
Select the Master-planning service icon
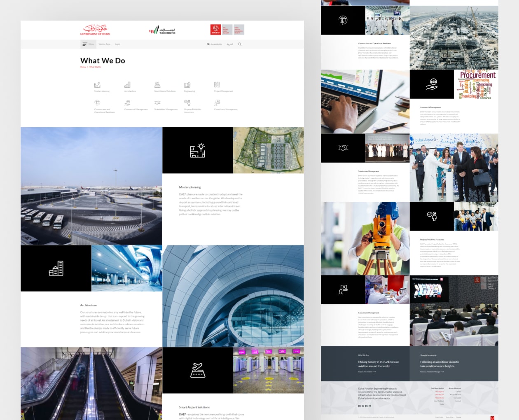pos(98,85)
